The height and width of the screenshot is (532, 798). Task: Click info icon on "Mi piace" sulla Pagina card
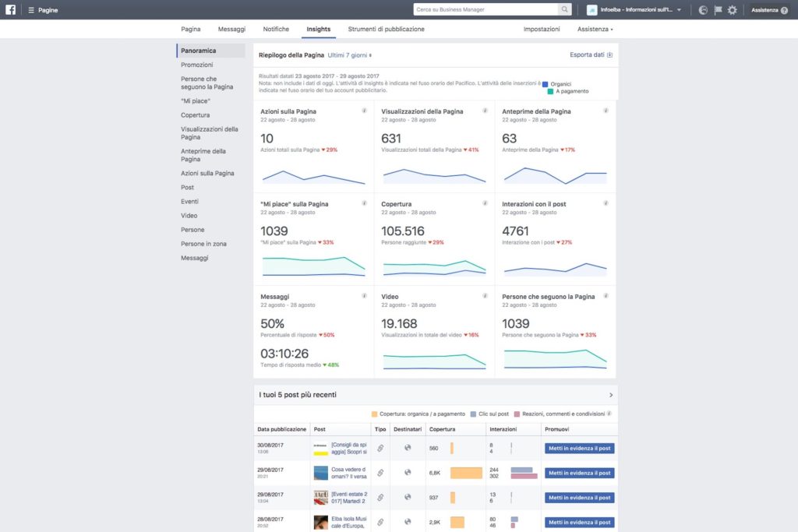(365, 203)
